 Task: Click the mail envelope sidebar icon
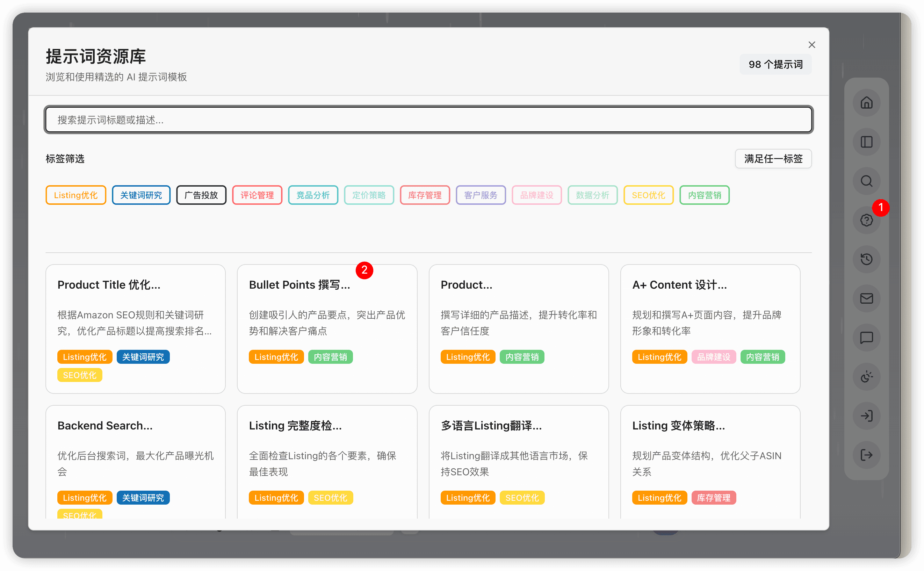(866, 298)
